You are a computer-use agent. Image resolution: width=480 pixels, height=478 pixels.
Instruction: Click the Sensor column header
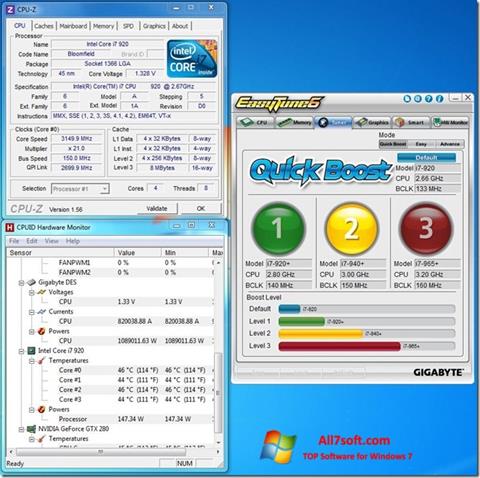tap(60, 253)
